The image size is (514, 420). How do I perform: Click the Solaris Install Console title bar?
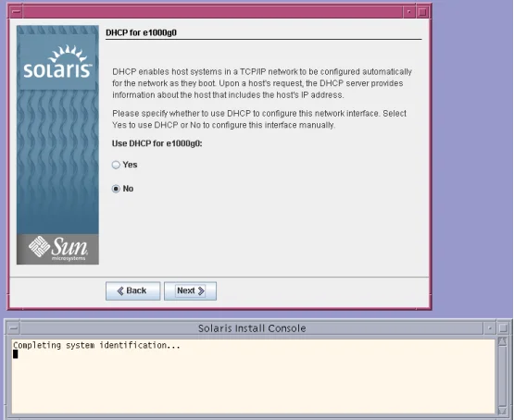[252, 328]
